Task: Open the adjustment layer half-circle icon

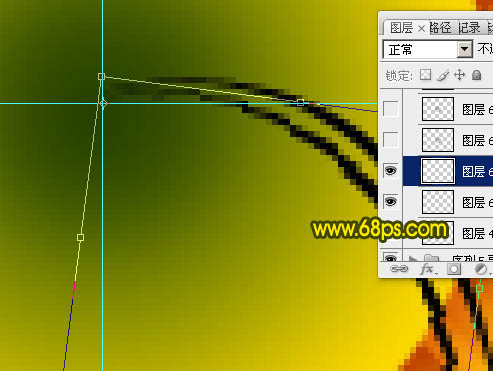Action: click(x=481, y=269)
